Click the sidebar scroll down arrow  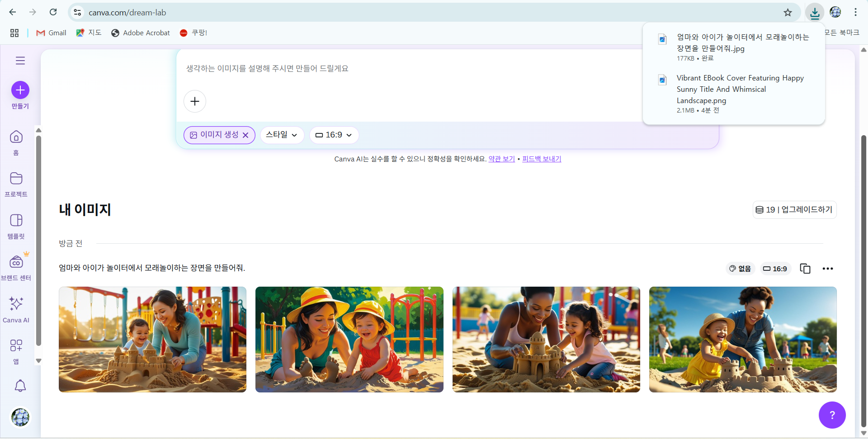pos(39,361)
